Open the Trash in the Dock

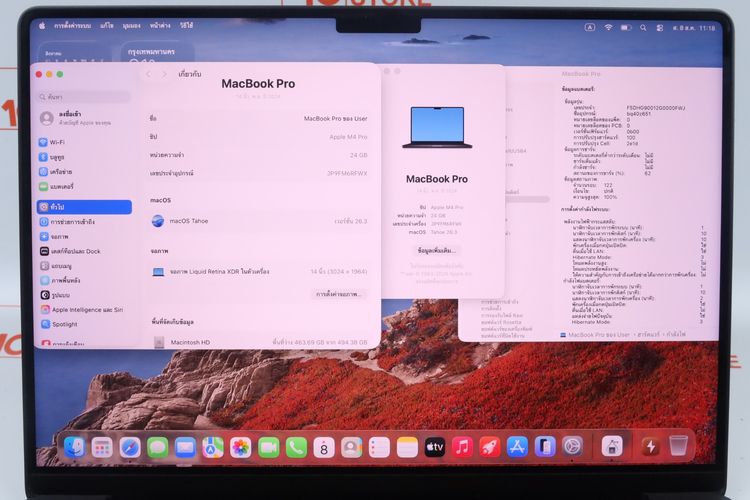coord(678,446)
